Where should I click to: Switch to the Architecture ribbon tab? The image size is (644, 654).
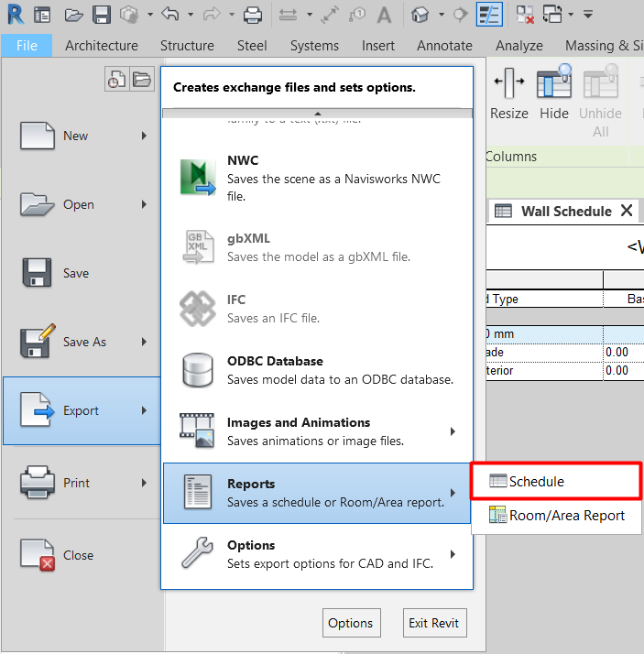(102, 45)
